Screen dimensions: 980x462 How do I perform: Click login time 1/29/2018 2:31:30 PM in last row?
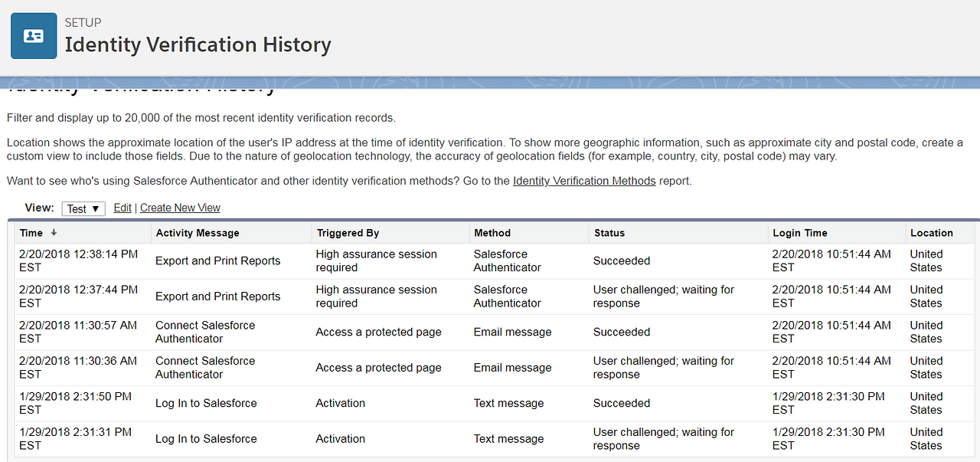pyautogui.click(x=828, y=439)
